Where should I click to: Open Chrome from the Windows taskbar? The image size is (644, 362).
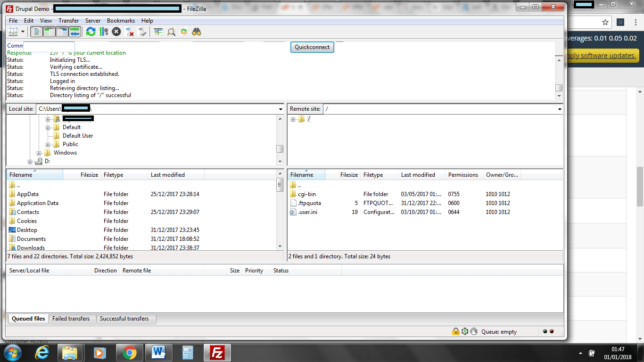click(129, 352)
